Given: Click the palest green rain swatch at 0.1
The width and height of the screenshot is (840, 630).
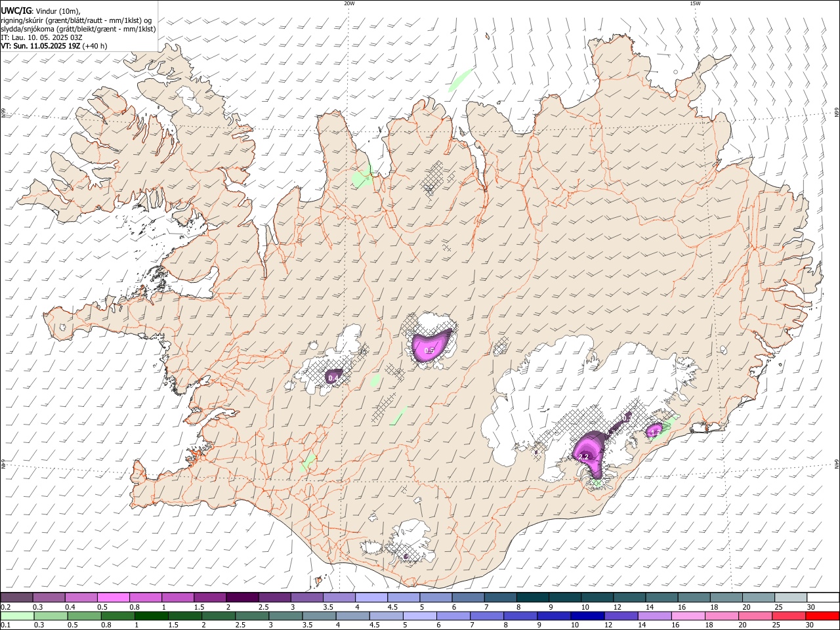Looking at the screenshot, I should pyautogui.click(x=17, y=616).
